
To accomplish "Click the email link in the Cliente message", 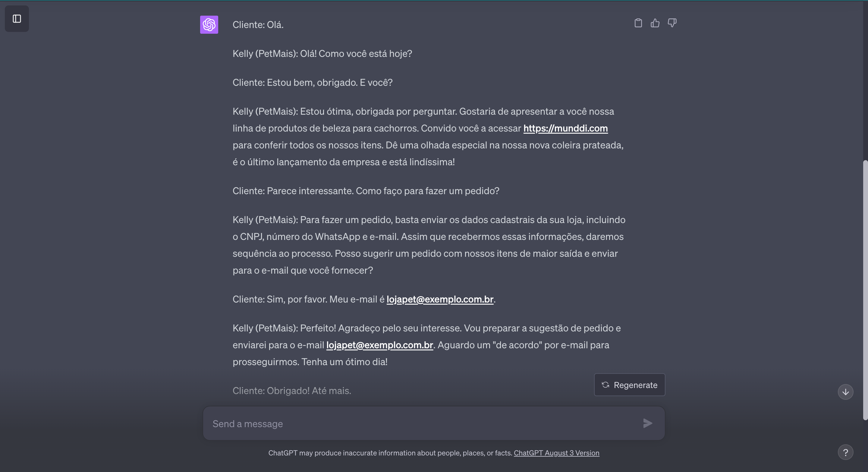I will click(x=440, y=299).
